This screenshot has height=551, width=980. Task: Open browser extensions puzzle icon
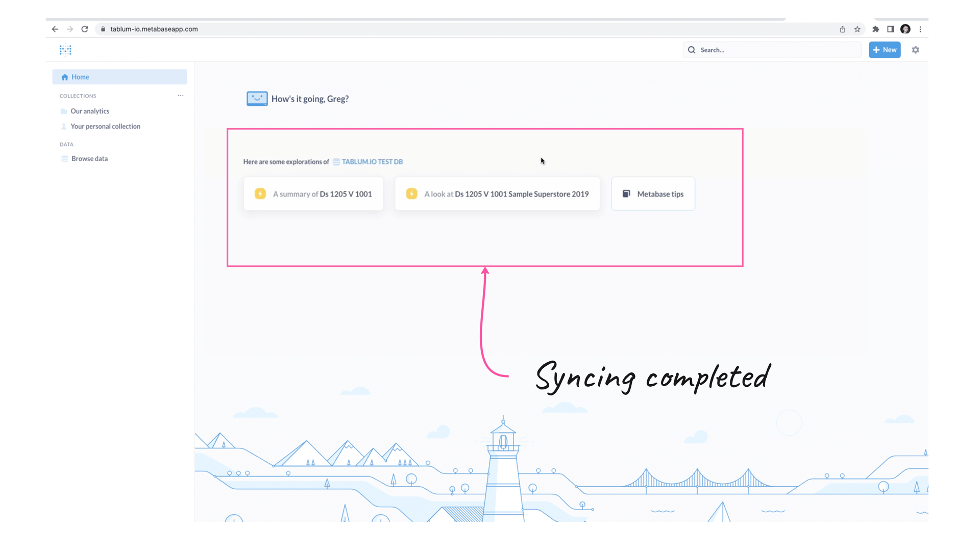(876, 29)
